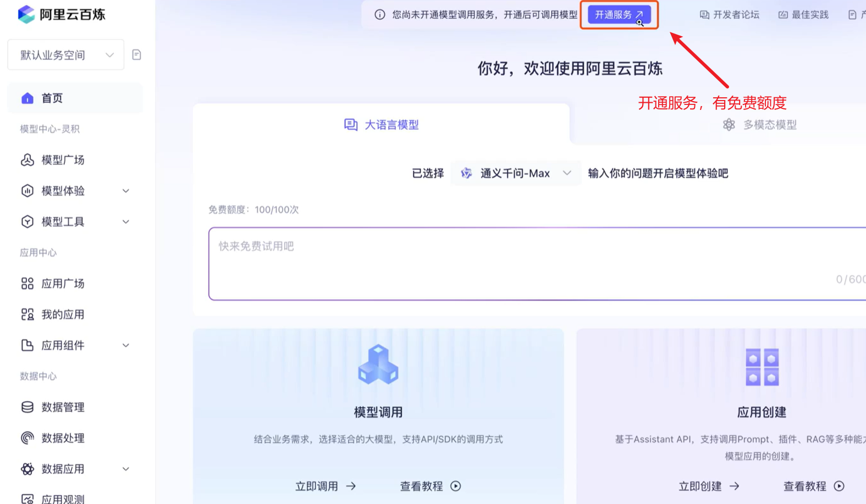Click the info icon in notification banner
This screenshot has width=866, height=504.
[380, 15]
